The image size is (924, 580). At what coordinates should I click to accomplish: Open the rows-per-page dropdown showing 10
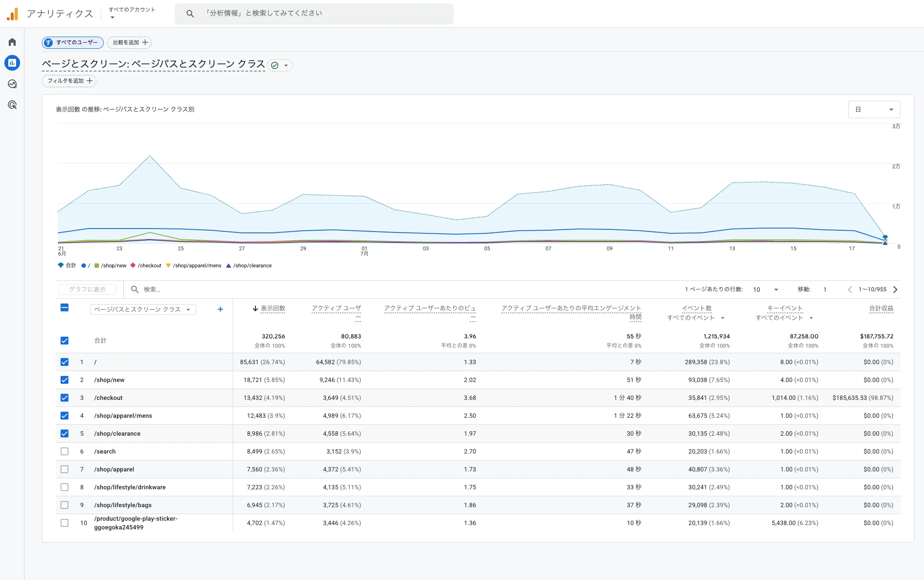coord(765,290)
